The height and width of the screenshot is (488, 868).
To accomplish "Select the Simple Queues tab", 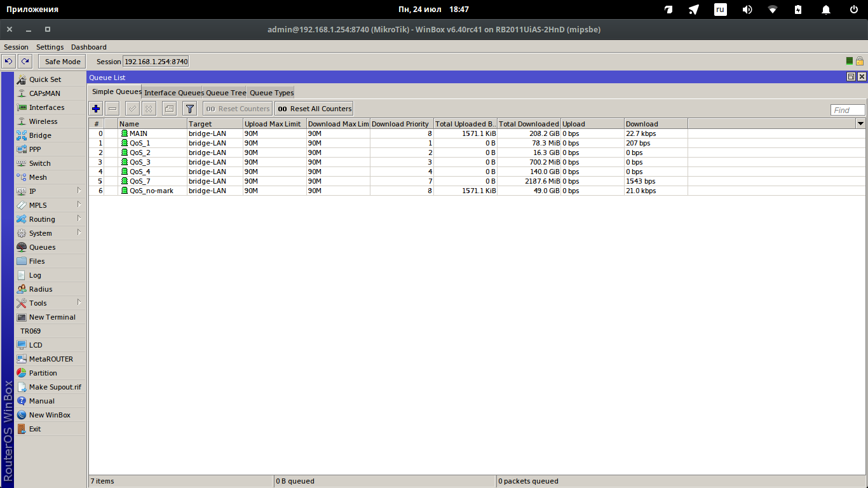I will click(116, 92).
